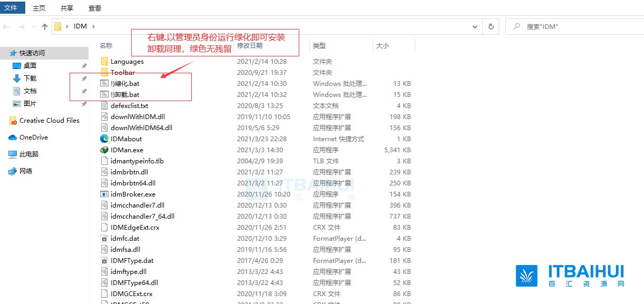Image resolution: width=644 pixels, height=304 pixels.
Task: Click the forward navigation arrow
Action: [22, 26]
